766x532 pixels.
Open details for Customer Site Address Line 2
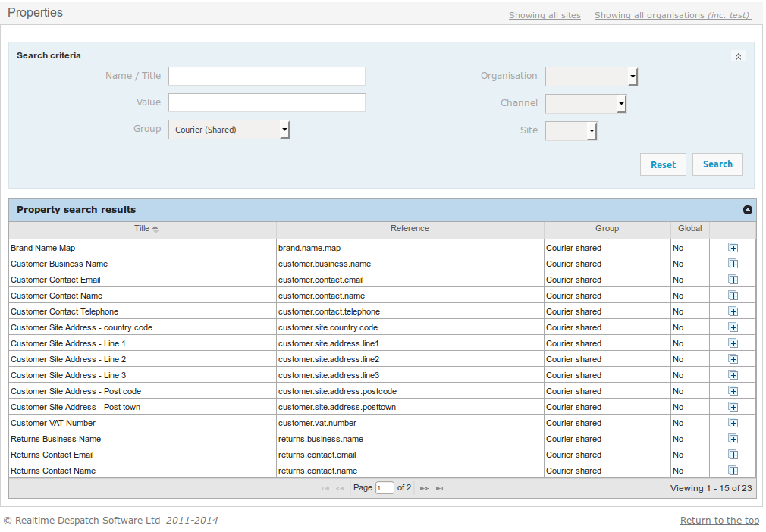pyautogui.click(x=733, y=359)
